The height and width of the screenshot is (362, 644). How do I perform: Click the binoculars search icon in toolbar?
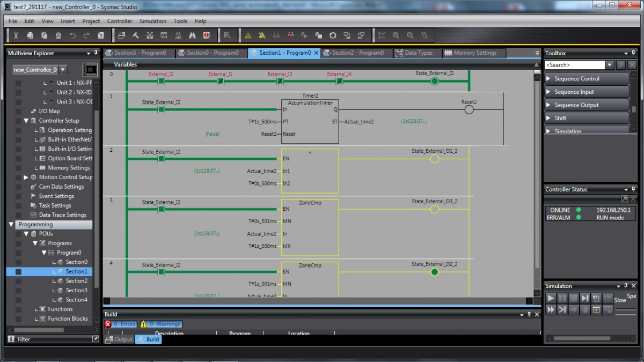tap(192, 35)
